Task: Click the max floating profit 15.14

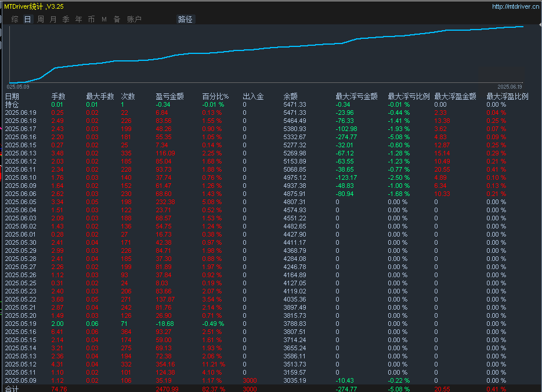Action: pos(442,153)
